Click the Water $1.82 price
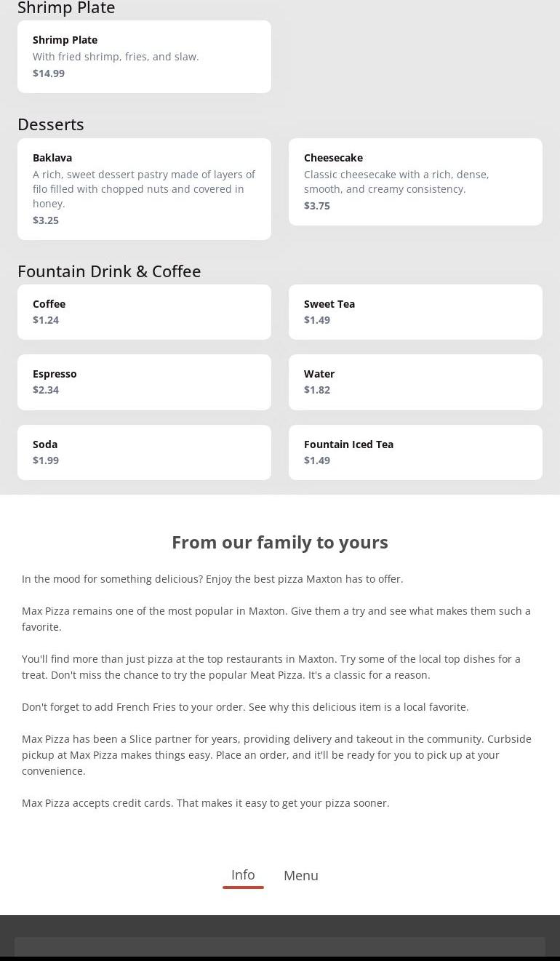560x961 pixels. point(317,390)
